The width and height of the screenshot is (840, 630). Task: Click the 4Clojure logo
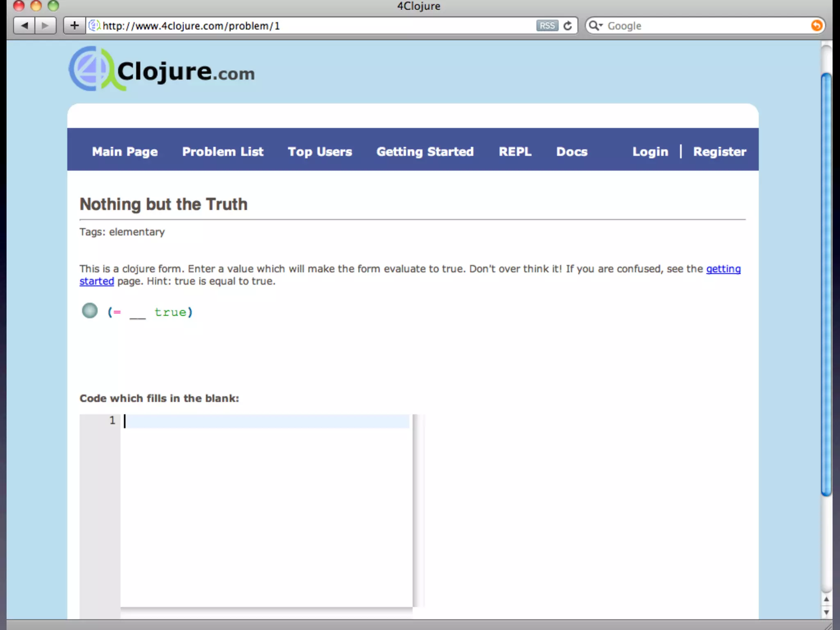tap(162, 69)
